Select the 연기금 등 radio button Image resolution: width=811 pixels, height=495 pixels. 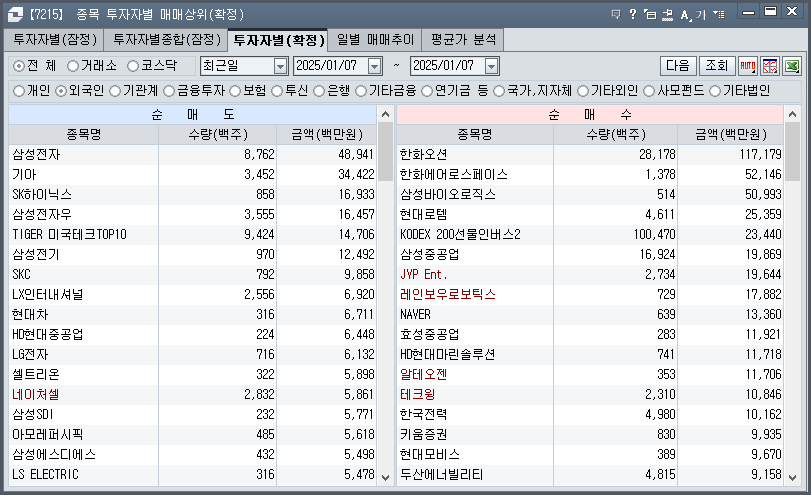427,91
